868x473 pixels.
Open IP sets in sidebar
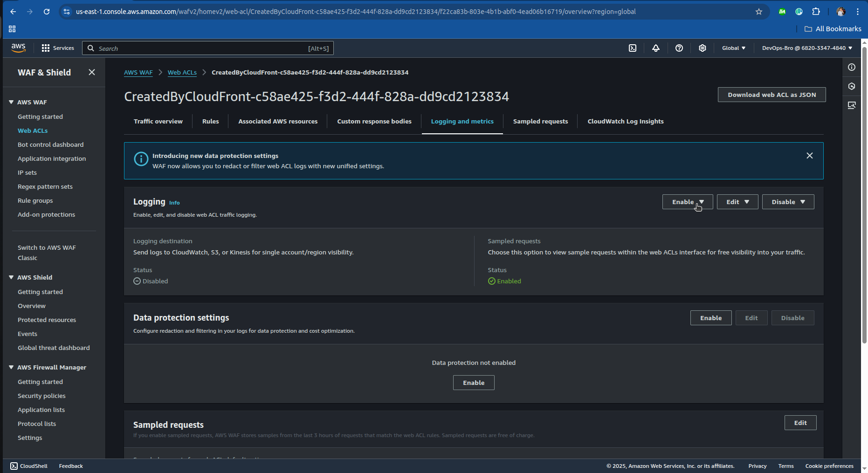coord(27,172)
